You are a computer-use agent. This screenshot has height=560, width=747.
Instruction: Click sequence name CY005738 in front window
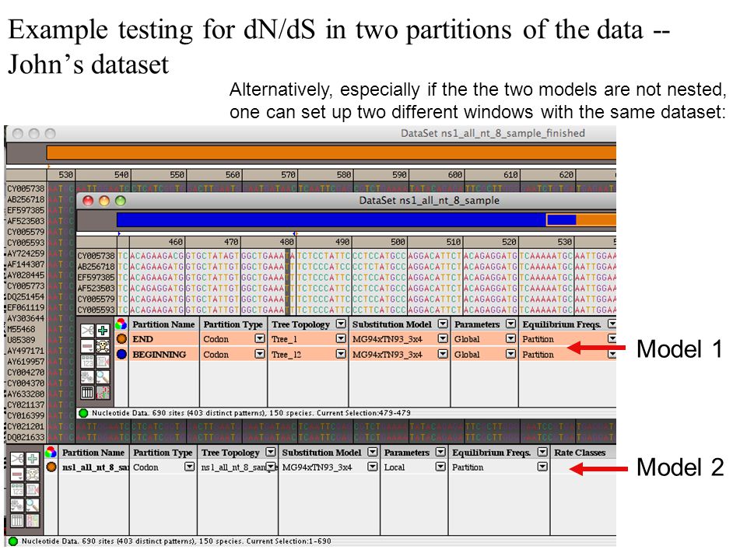(x=96, y=256)
